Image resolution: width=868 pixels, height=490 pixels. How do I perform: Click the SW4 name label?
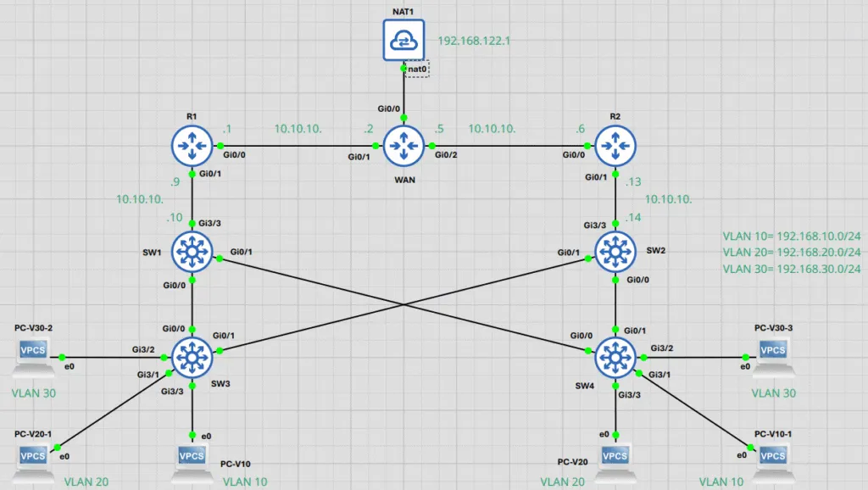coord(585,386)
